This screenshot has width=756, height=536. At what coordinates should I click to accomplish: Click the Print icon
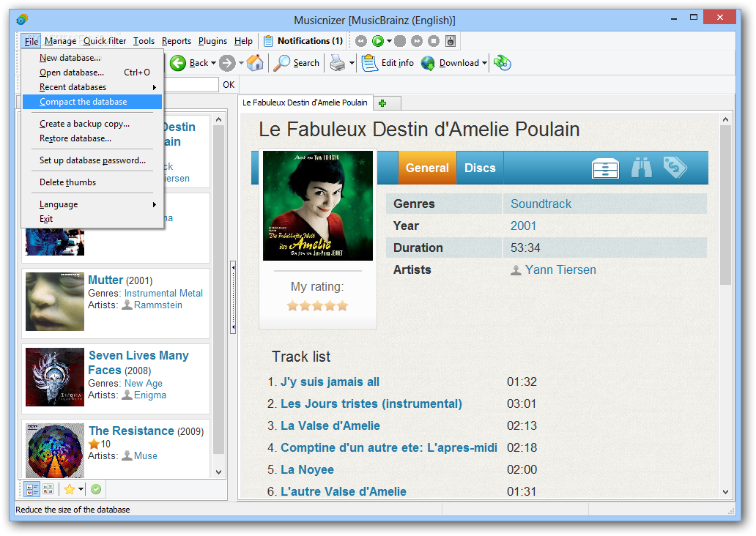tap(338, 63)
